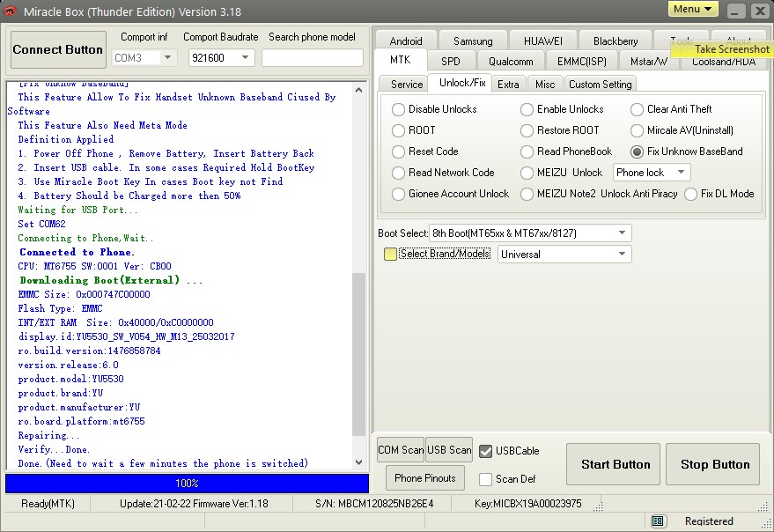
Task: Click the 'Connected to Phone.' log line
Action: point(77,252)
